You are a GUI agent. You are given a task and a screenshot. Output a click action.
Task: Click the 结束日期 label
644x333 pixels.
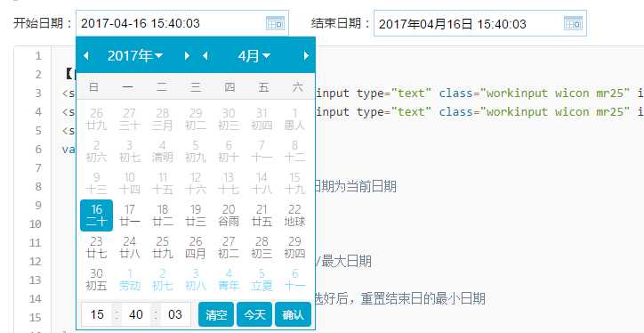[341, 23]
